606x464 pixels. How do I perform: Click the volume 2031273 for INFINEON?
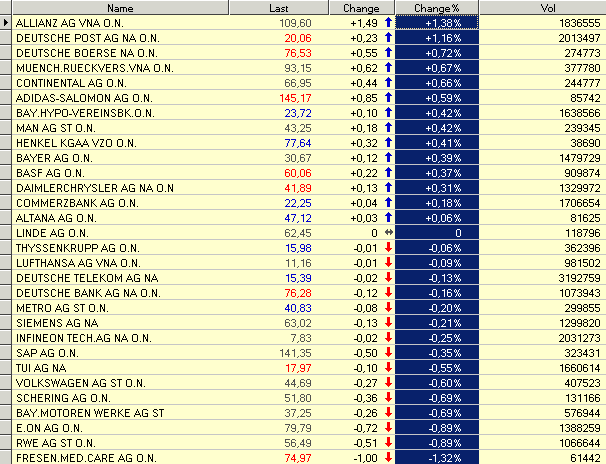click(x=579, y=338)
